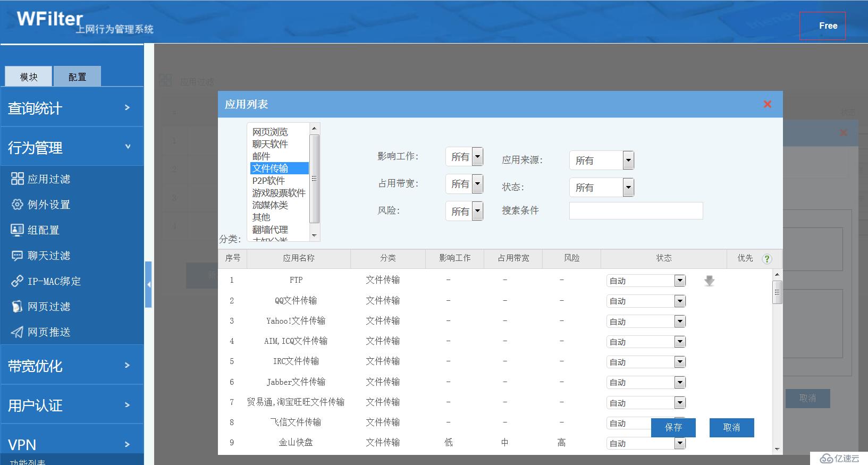This screenshot has width=868, height=465.
Task: Close the 应用列表 dialog with the red X
Action: [767, 104]
